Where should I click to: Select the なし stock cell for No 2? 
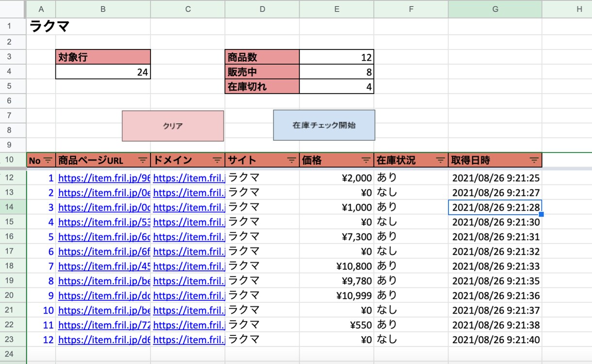point(411,193)
